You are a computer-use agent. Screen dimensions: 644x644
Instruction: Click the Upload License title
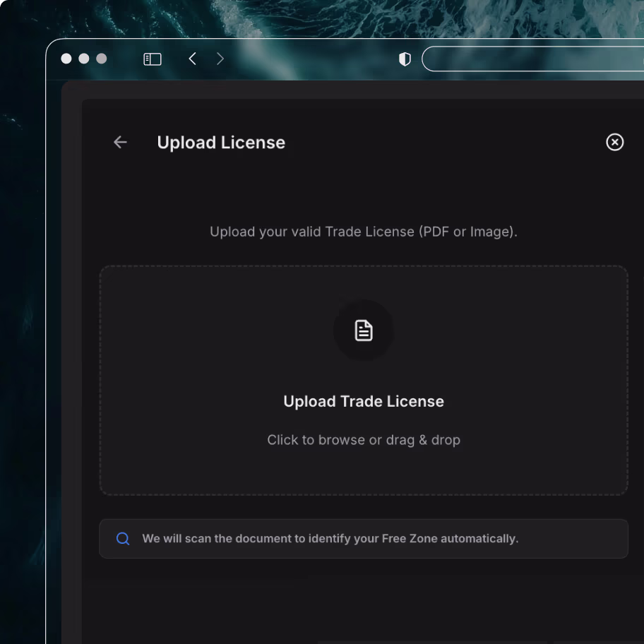[221, 143]
